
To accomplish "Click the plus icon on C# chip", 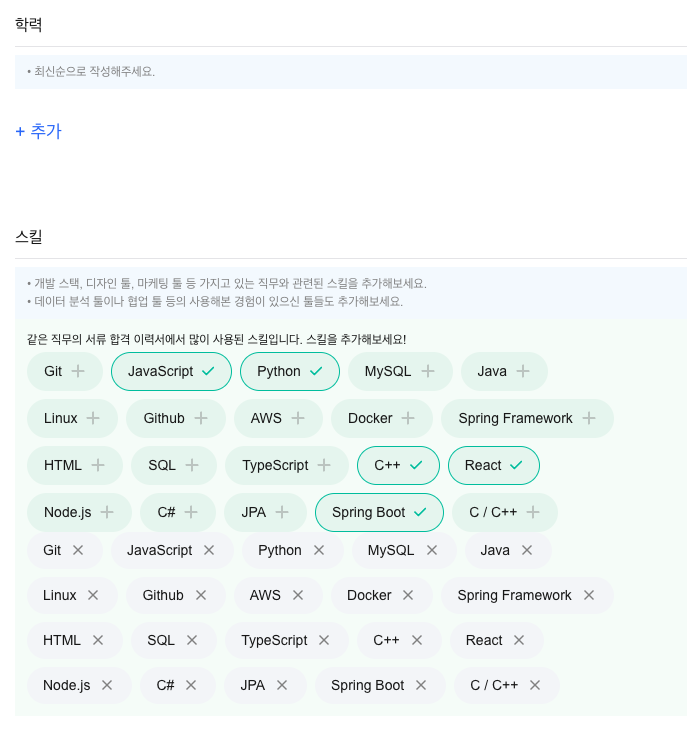I will pos(191,512).
